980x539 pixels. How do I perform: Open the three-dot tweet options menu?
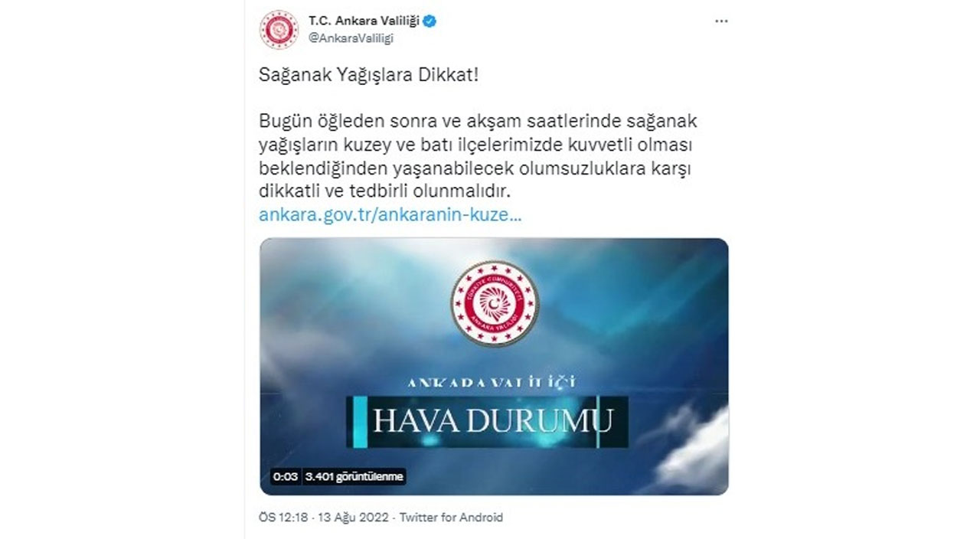(x=721, y=21)
